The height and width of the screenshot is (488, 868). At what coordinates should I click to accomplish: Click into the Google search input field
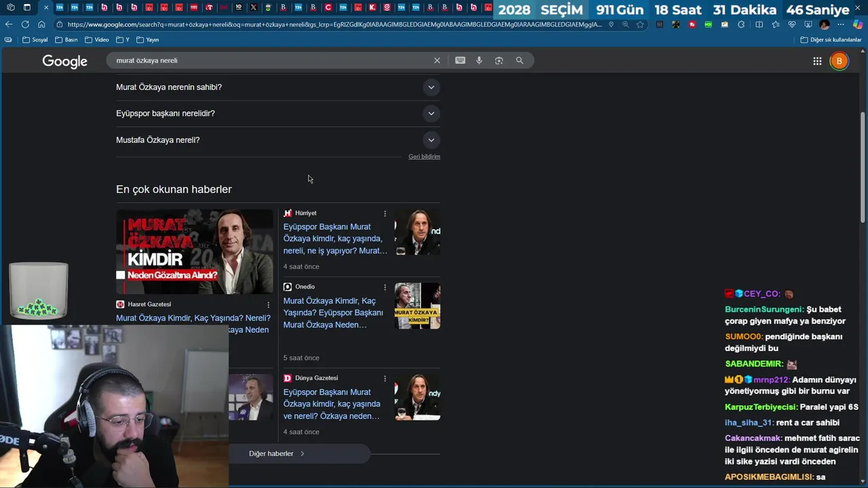tap(271, 60)
